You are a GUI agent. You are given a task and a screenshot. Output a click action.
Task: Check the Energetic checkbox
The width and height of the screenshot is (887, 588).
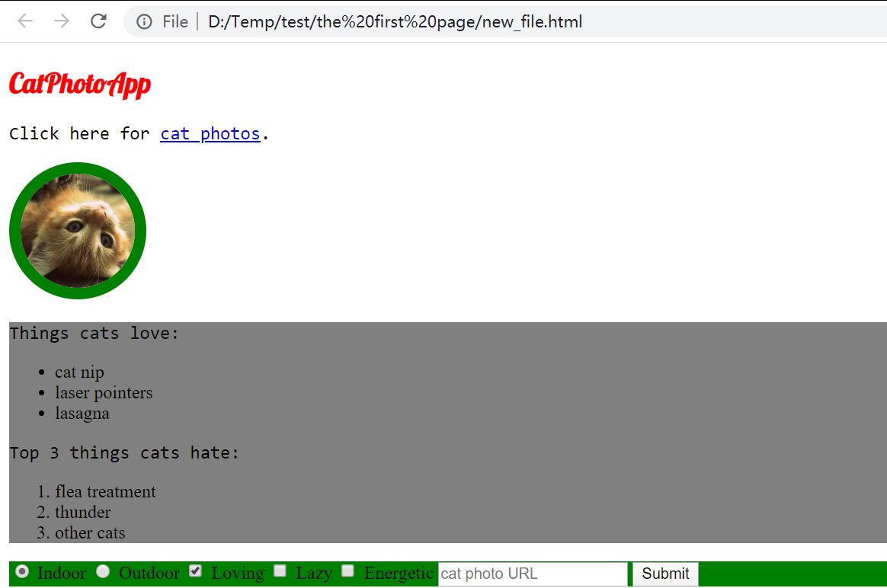pyautogui.click(x=348, y=571)
